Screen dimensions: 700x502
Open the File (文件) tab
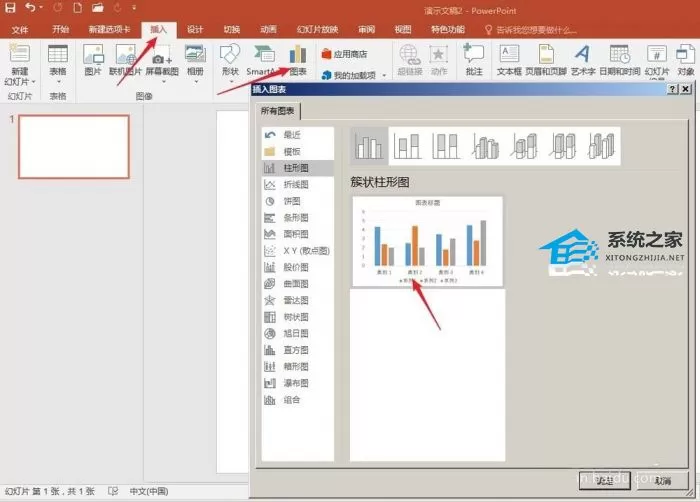[x=20, y=29]
